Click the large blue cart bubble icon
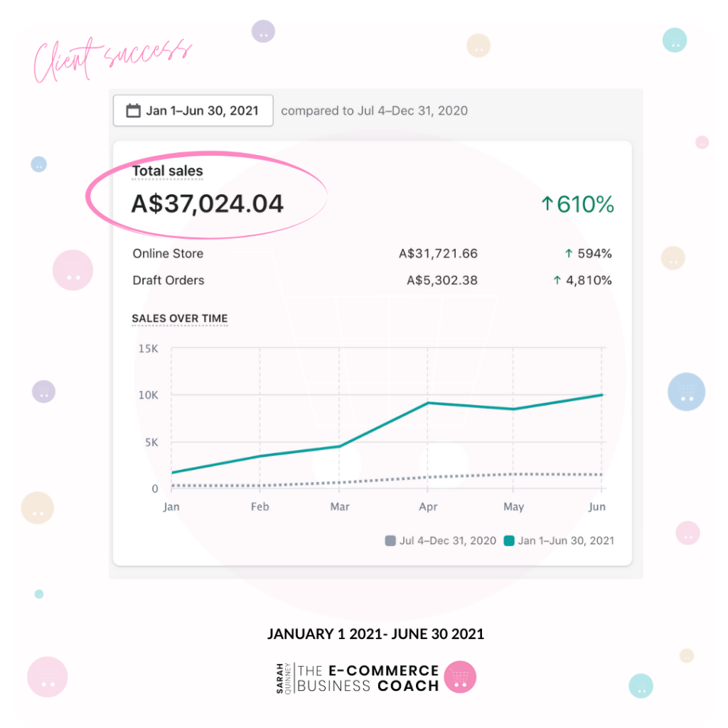 click(x=686, y=392)
